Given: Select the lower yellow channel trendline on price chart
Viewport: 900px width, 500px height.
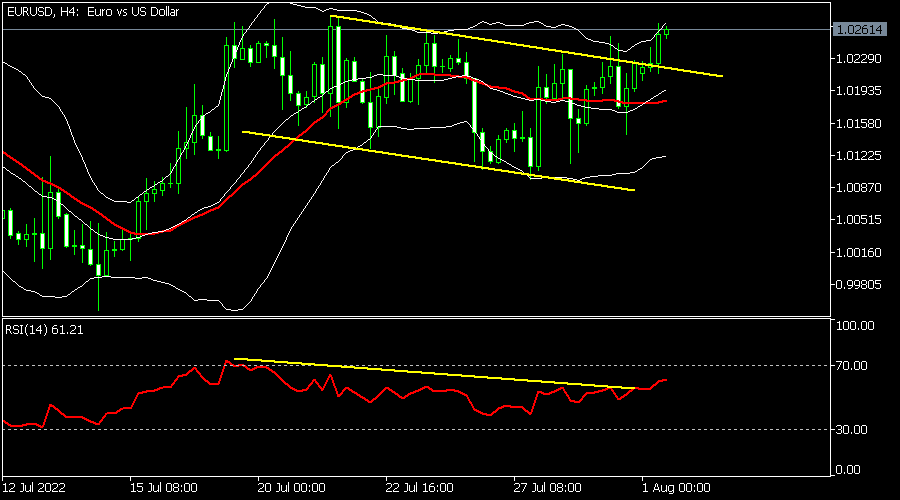Looking at the screenshot, I should (x=439, y=161).
